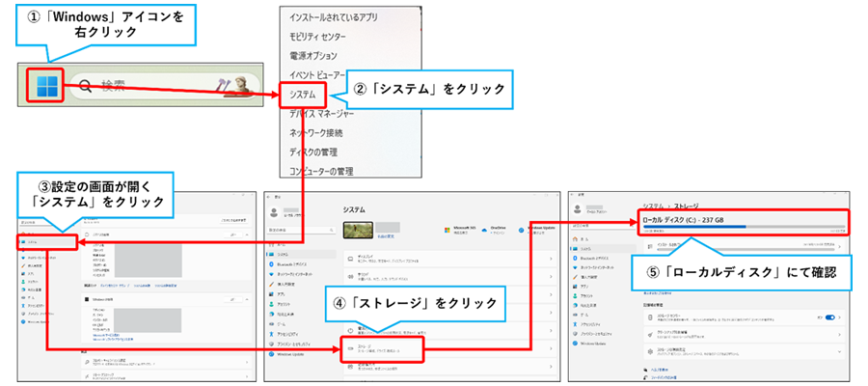
Task: Collapse the デバイスの仕様 section in the About window
Action: pyautogui.click(x=246, y=235)
